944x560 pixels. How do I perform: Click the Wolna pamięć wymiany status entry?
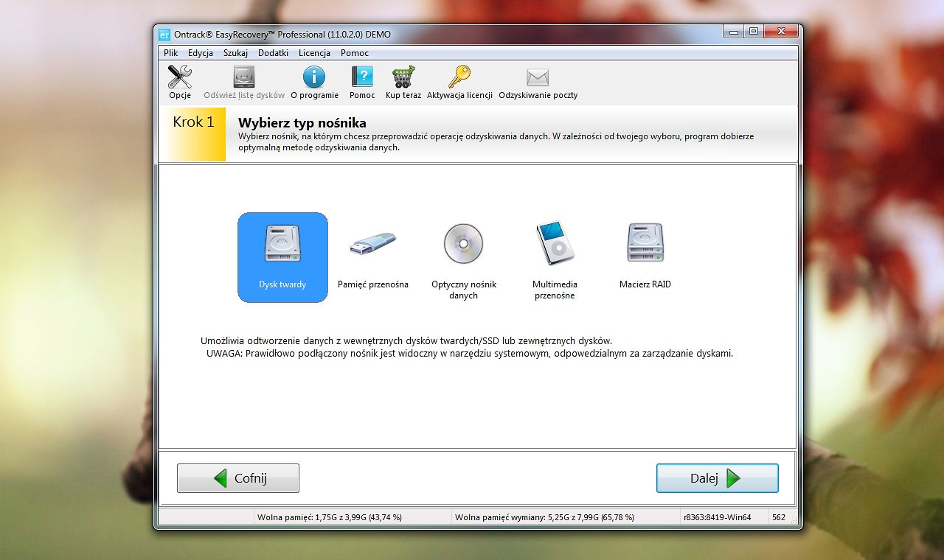[545, 517]
